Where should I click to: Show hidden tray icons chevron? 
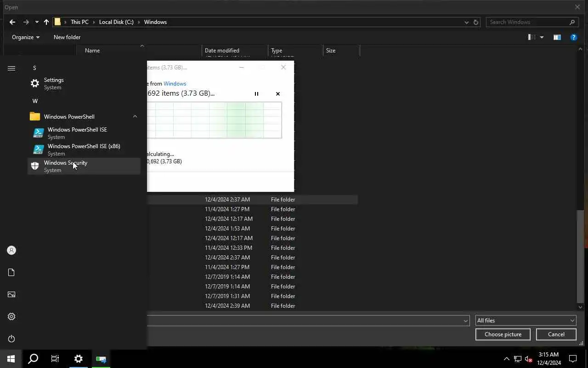coord(507,359)
